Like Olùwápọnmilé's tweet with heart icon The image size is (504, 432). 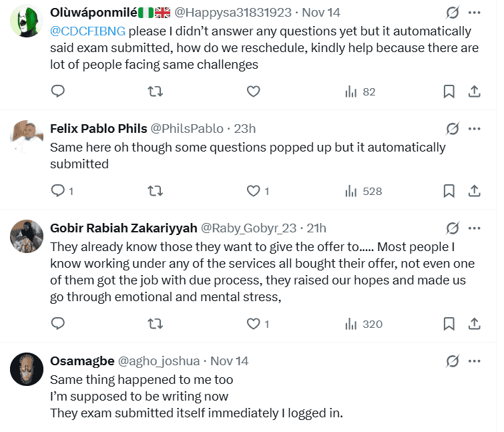(x=253, y=91)
